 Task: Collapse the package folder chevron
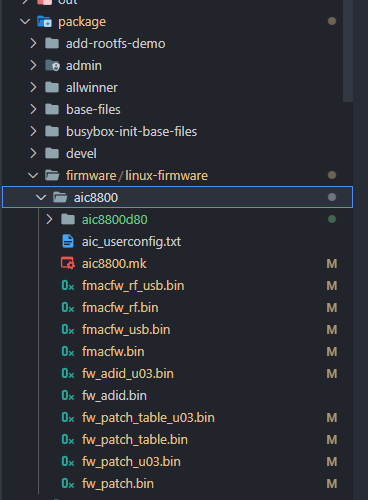coord(25,22)
